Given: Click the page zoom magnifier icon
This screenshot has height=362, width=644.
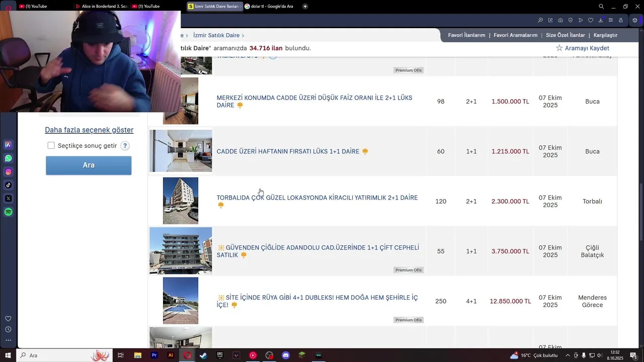Looking at the screenshot, I should 540,20.
